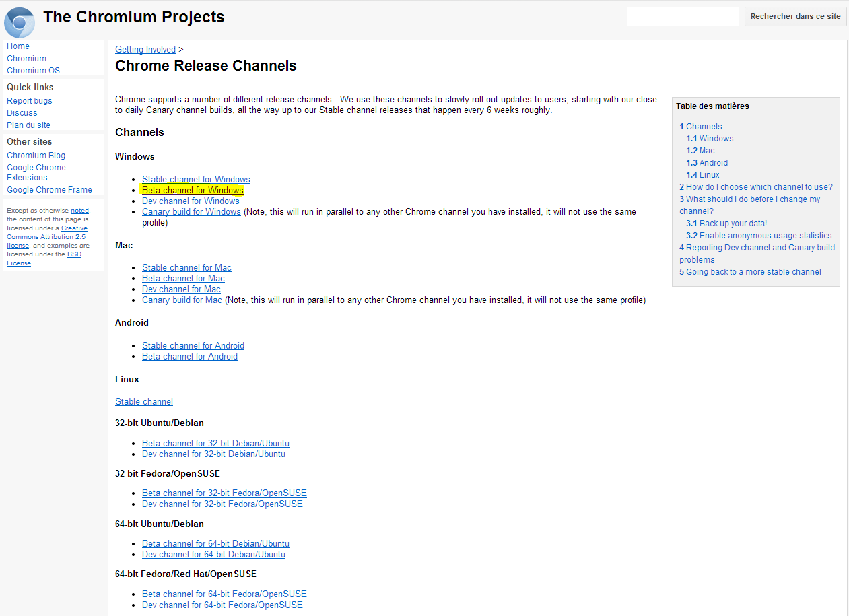Jump to '1.4 Linux' in table of contents
This screenshot has height=616, width=849.
click(703, 175)
